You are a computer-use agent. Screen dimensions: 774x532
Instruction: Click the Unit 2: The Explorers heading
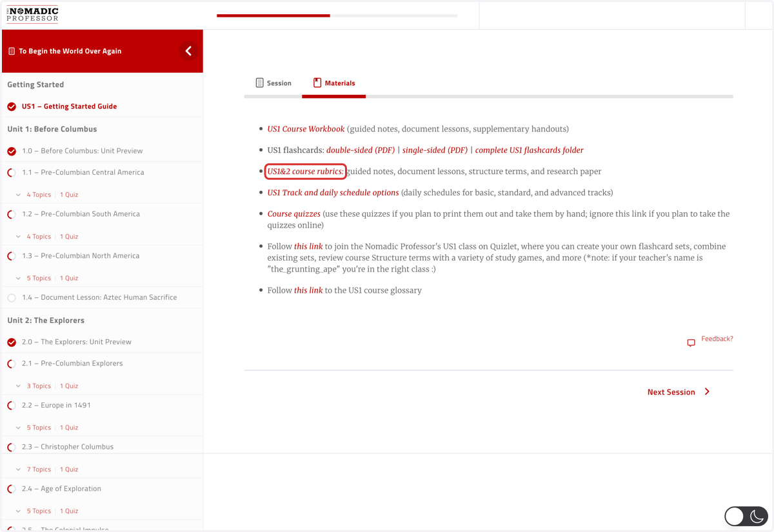[46, 320]
